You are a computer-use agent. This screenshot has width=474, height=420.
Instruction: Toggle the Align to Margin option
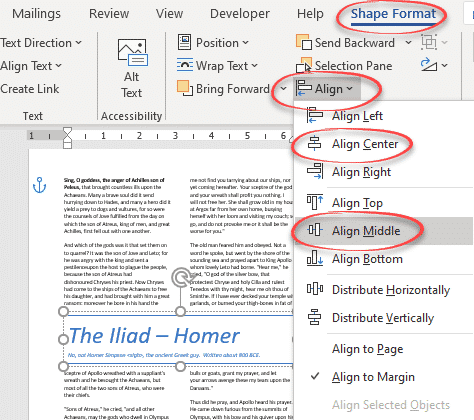point(373,377)
